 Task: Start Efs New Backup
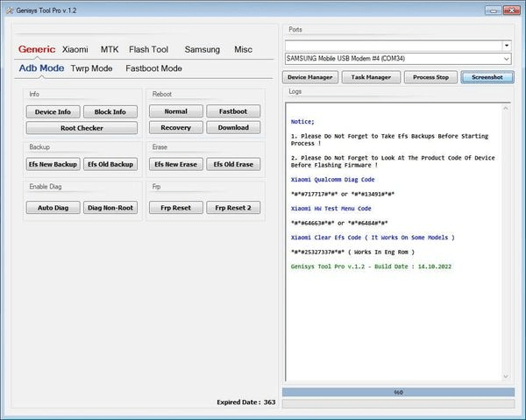click(53, 164)
